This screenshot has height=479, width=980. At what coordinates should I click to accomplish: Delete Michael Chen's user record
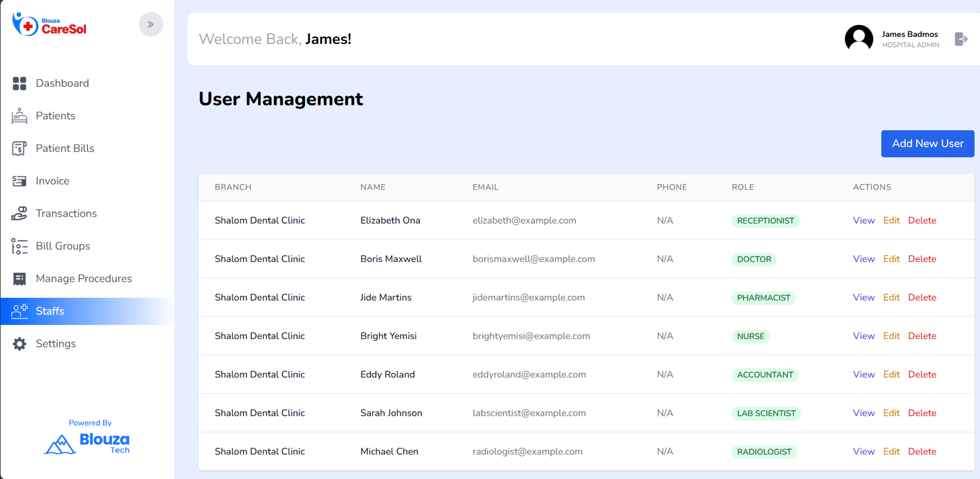pos(922,451)
